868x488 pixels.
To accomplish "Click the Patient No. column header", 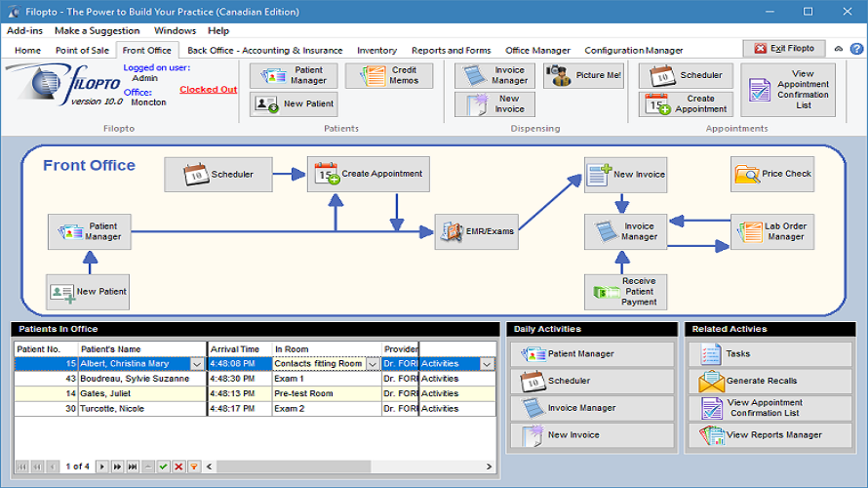I will click(x=46, y=349).
